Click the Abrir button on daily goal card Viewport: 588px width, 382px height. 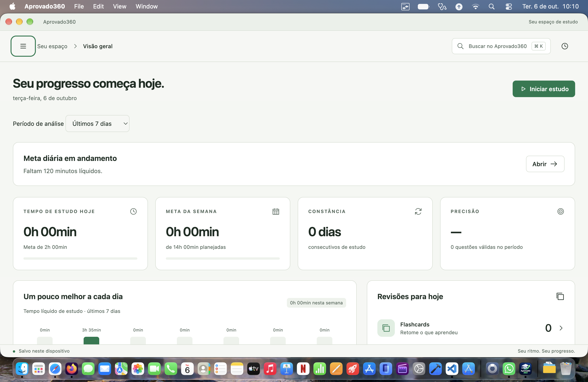545,164
